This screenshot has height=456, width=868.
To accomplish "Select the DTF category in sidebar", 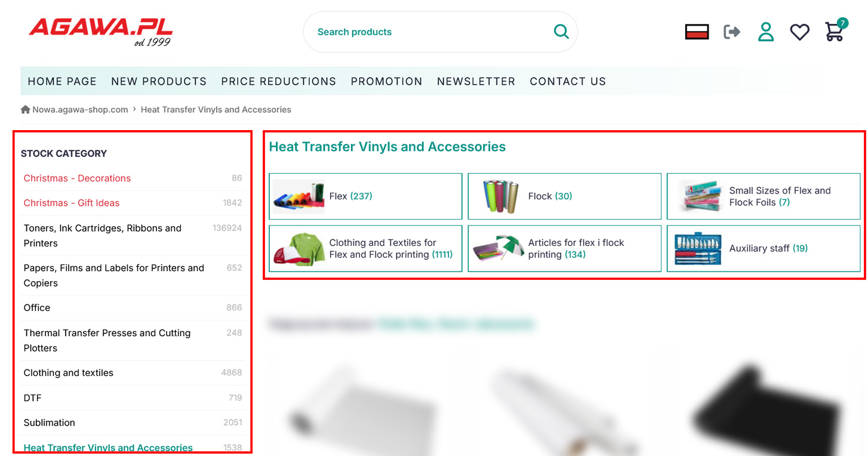I will (33, 398).
